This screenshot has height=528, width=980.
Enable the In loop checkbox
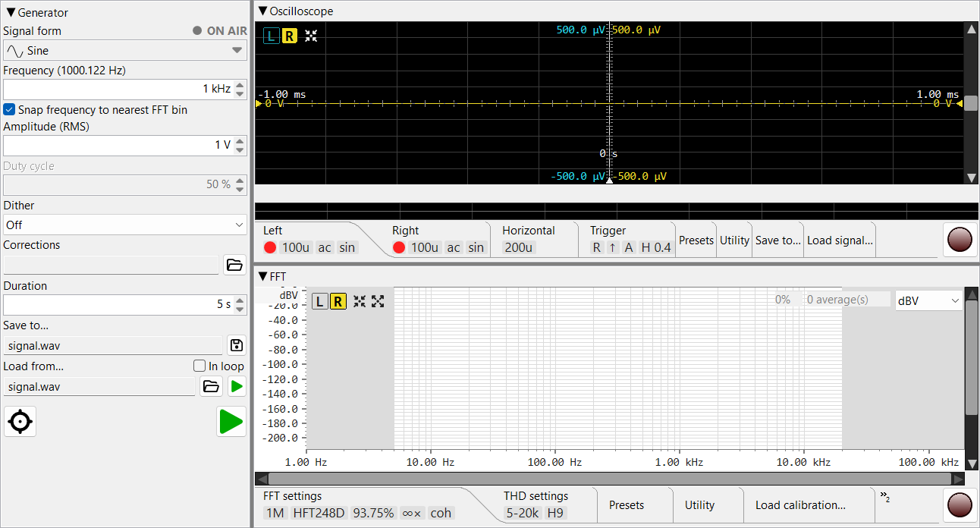(x=199, y=366)
